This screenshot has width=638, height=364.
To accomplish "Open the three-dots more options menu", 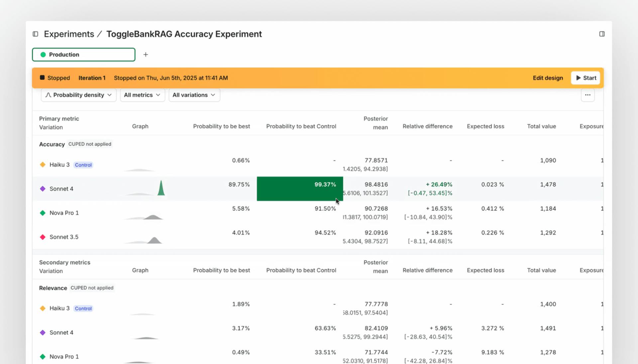I will [587, 95].
